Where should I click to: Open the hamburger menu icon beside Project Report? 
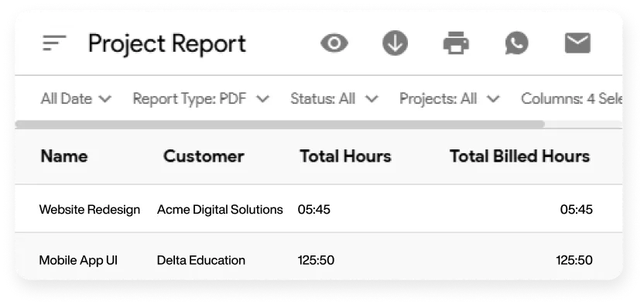[54, 43]
